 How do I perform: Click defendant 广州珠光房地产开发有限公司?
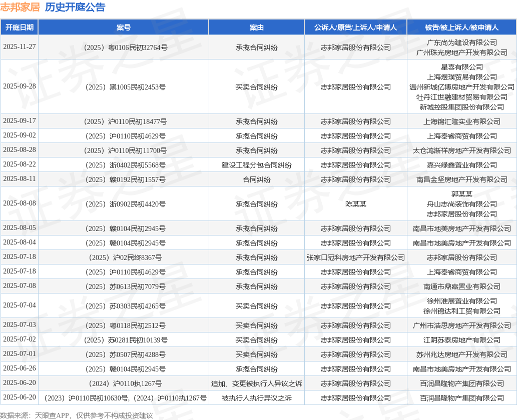tap(462, 52)
